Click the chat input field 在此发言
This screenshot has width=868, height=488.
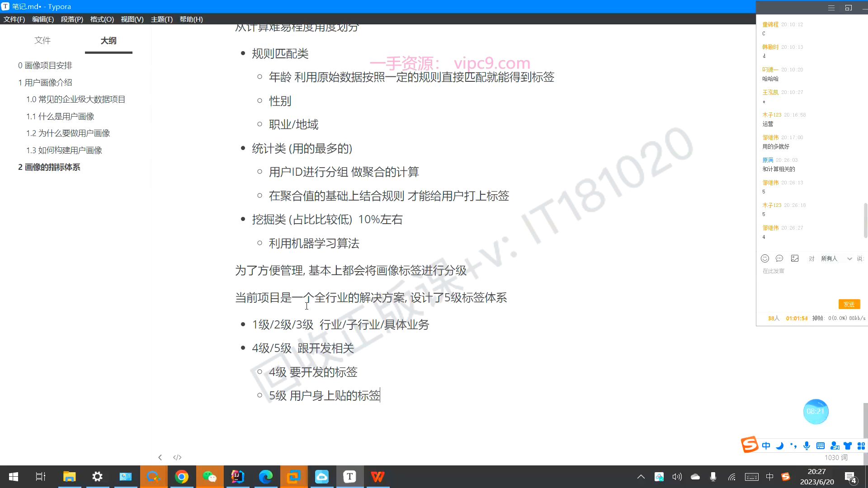tap(805, 282)
